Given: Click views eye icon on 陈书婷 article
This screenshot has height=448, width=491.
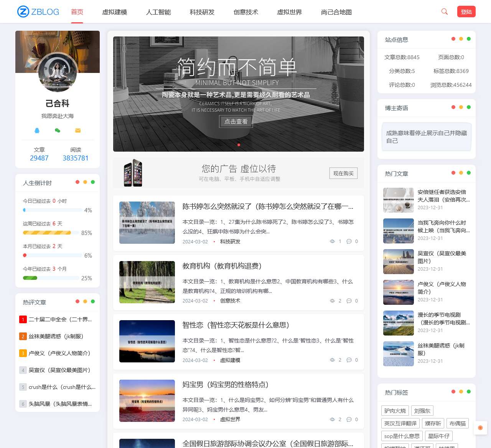Looking at the screenshot, I should [332, 241].
